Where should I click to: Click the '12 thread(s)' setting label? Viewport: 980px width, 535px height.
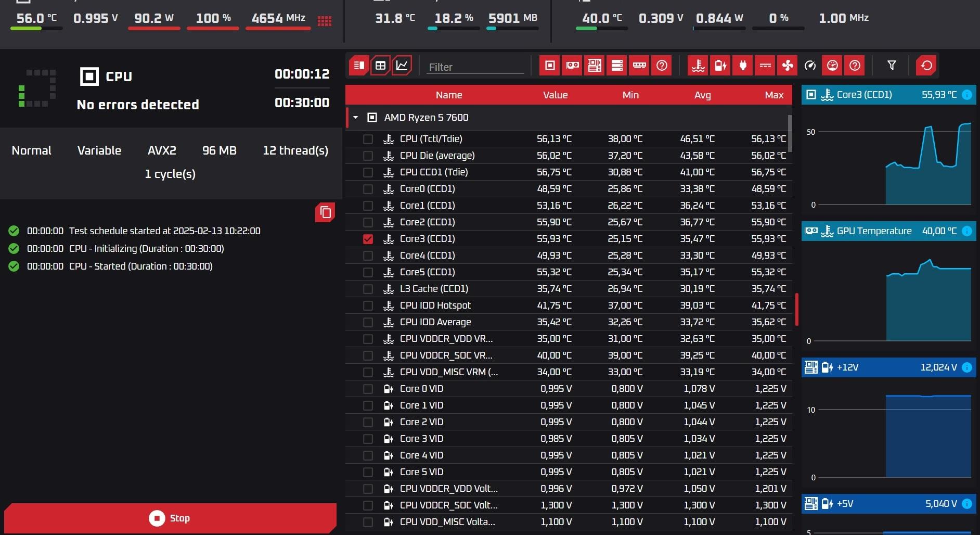click(x=295, y=150)
